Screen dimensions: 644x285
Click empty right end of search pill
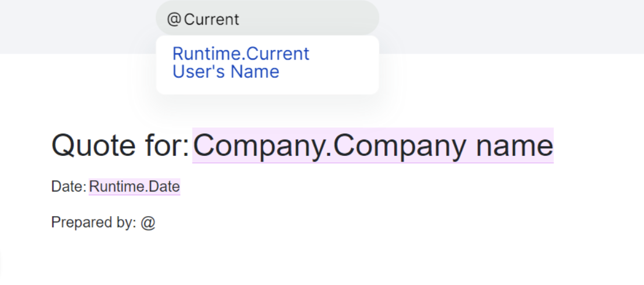(x=328, y=18)
